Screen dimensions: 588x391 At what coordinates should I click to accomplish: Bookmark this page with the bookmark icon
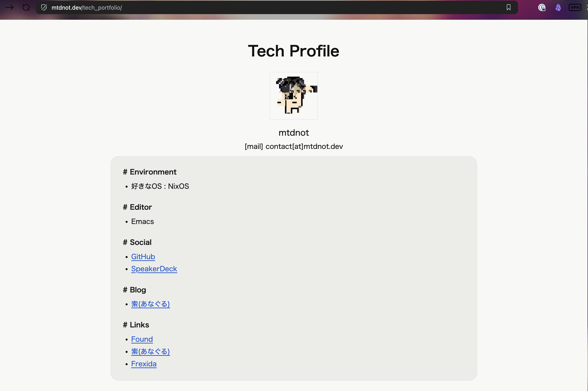(x=508, y=7)
